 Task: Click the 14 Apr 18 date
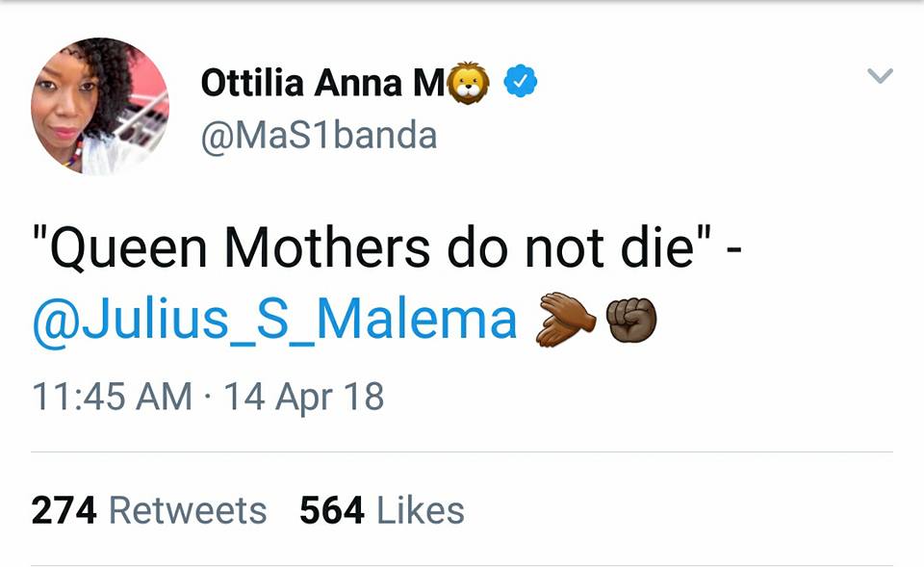click(304, 397)
